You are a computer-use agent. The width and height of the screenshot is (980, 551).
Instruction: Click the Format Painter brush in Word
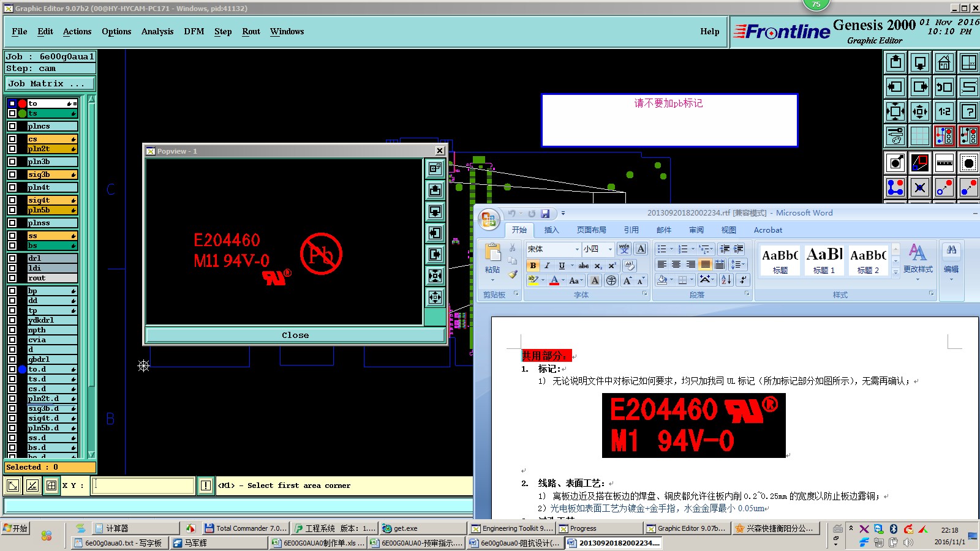point(513,274)
